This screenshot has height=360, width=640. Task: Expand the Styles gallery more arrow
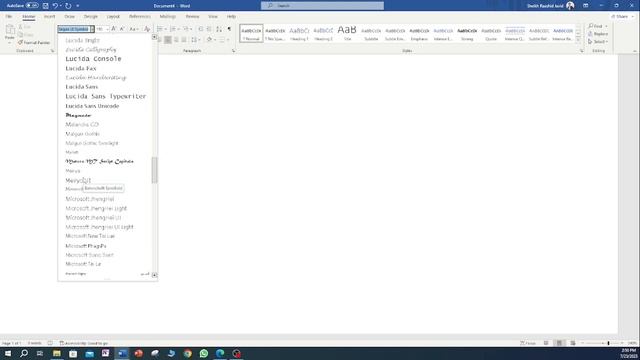click(x=578, y=40)
